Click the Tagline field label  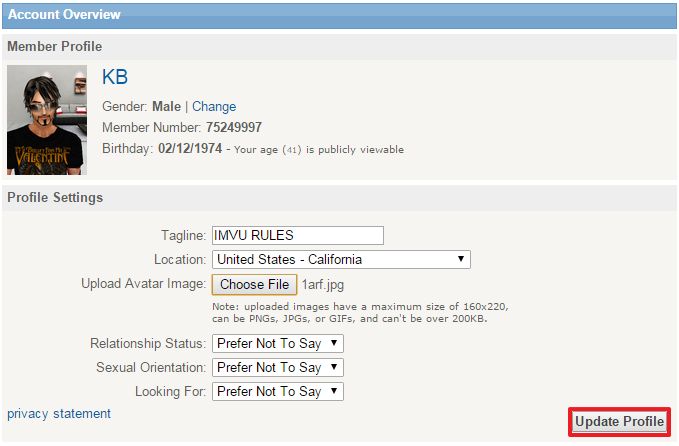[x=185, y=235]
